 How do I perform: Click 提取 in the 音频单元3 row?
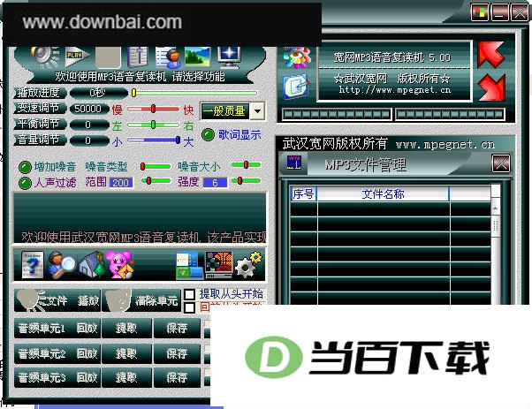126,377
